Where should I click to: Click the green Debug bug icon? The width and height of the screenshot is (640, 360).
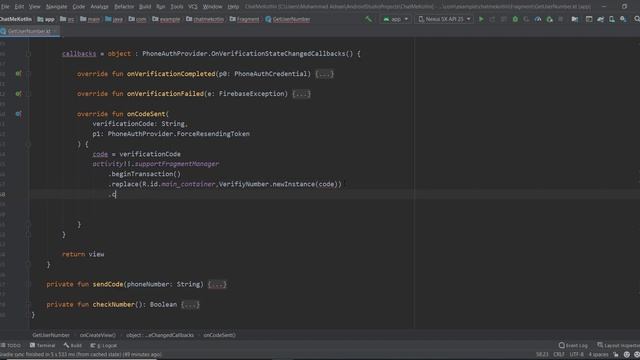coord(515,19)
